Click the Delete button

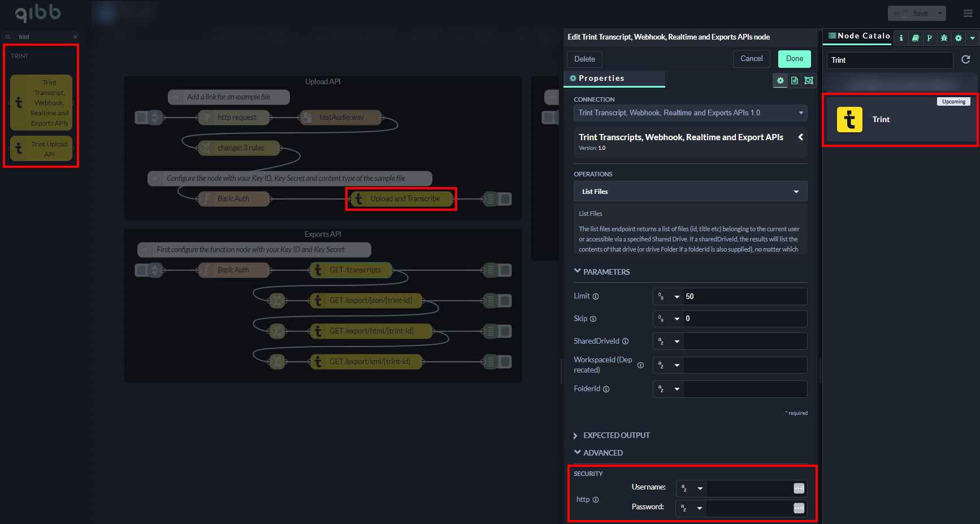pyautogui.click(x=584, y=59)
